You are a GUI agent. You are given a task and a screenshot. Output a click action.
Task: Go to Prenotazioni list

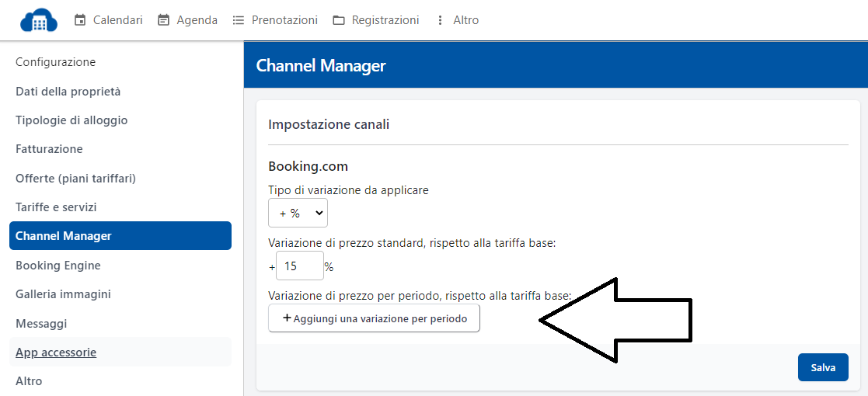(x=275, y=20)
